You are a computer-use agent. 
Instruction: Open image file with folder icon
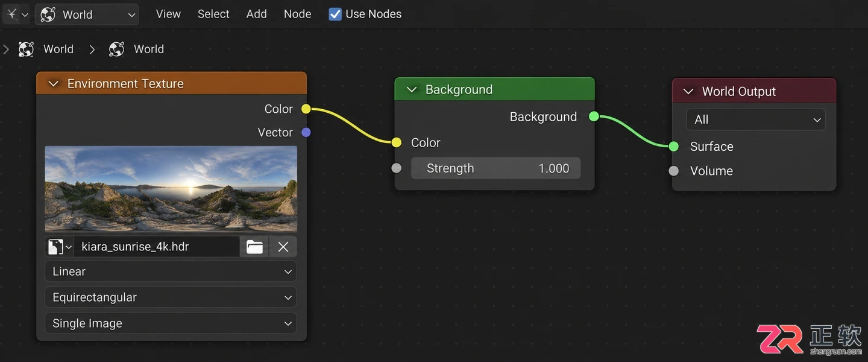(254, 247)
